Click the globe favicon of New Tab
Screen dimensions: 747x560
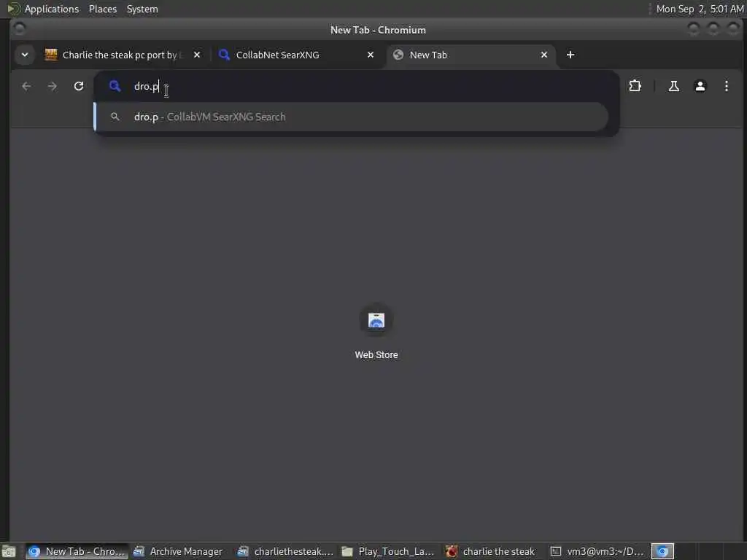point(398,55)
